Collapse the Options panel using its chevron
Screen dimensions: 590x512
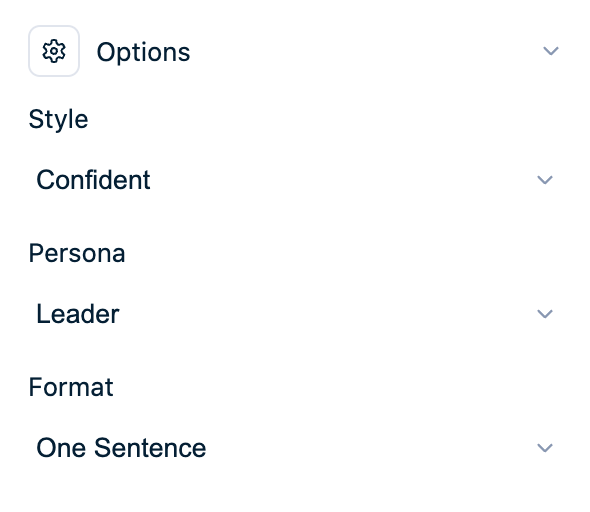click(x=550, y=51)
